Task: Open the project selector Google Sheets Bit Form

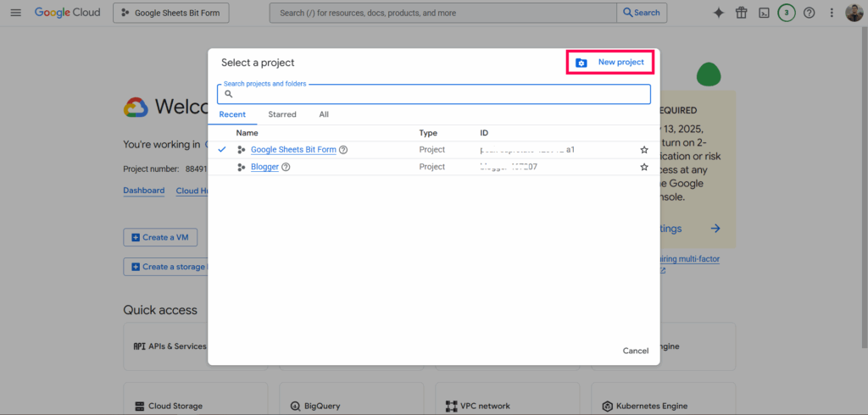Action: click(171, 13)
